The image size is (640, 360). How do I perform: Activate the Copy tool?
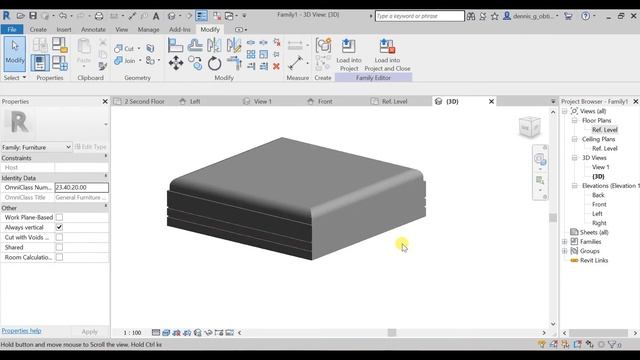(x=195, y=63)
